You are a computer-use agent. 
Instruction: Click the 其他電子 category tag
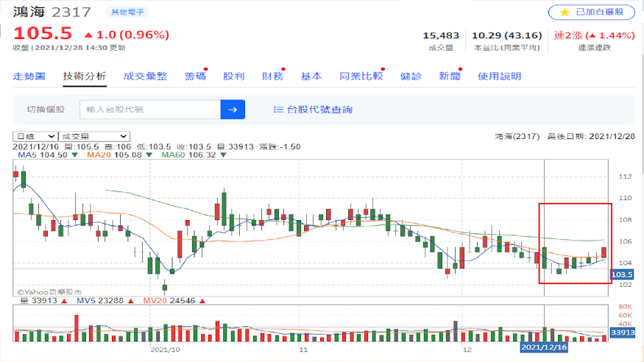point(128,13)
